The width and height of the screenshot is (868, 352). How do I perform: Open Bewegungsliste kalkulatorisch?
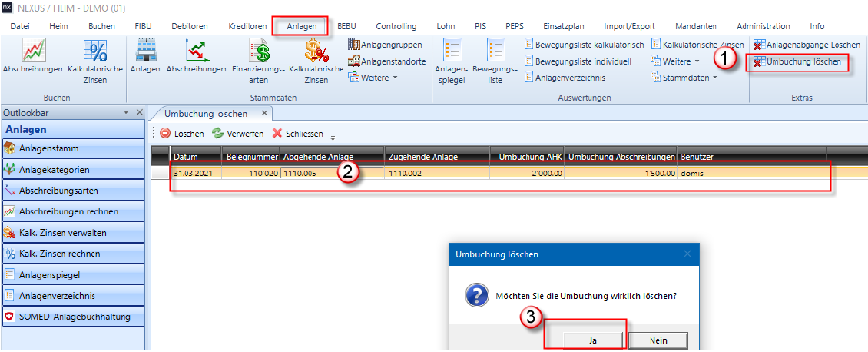584,45
